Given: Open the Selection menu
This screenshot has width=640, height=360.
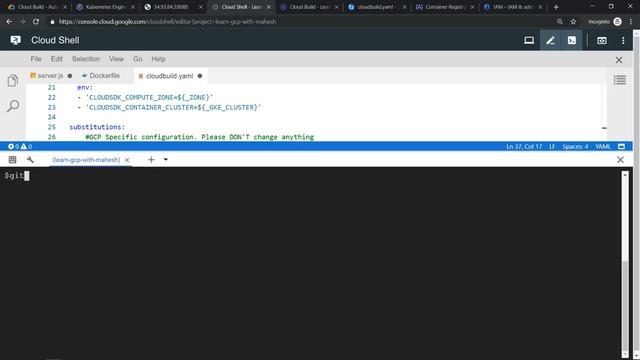Looking at the screenshot, I should [x=86, y=59].
